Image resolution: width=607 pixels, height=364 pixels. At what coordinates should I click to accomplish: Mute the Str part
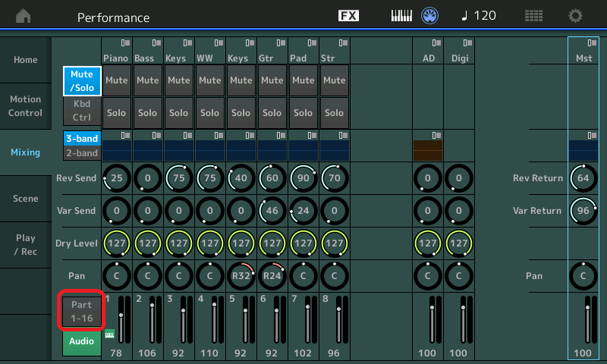point(334,80)
